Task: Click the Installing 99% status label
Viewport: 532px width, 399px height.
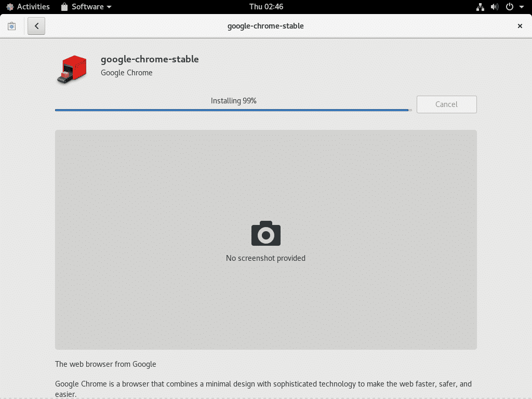Action: tap(233, 101)
